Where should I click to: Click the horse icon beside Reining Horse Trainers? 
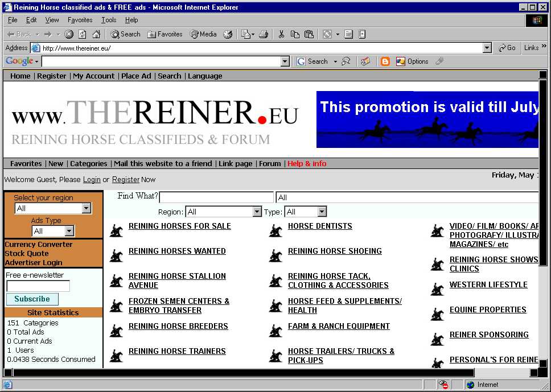[x=116, y=356]
